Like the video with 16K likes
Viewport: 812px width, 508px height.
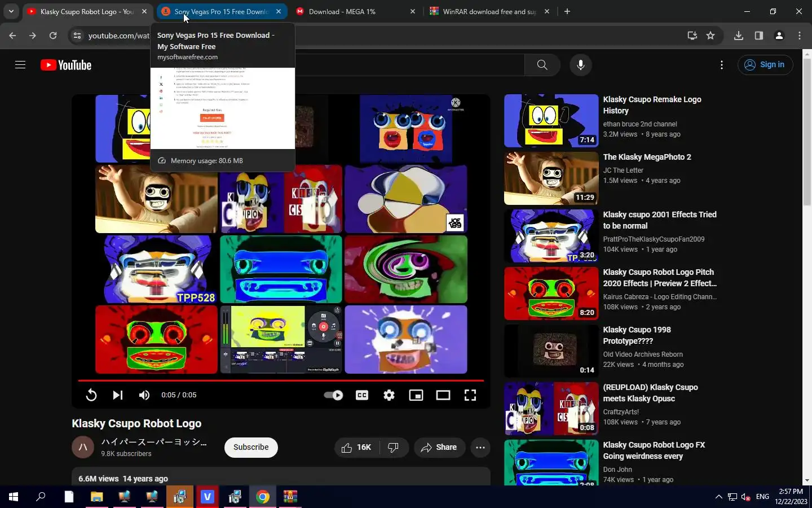click(356, 448)
